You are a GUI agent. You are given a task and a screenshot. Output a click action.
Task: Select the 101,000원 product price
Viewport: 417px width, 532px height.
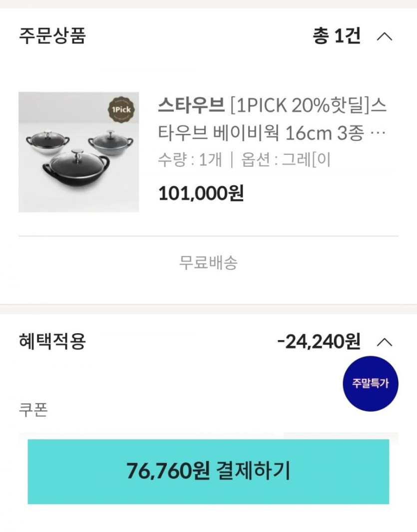(201, 193)
